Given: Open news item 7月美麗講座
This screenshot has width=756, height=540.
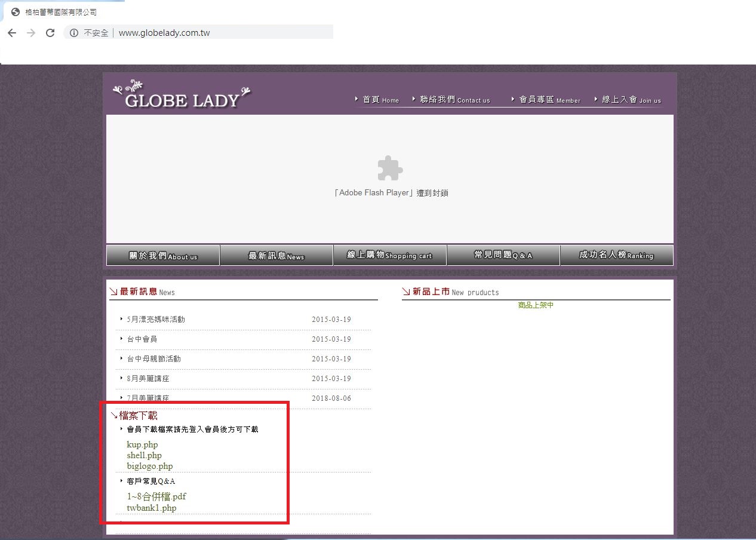Looking at the screenshot, I should [x=148, y=398].
